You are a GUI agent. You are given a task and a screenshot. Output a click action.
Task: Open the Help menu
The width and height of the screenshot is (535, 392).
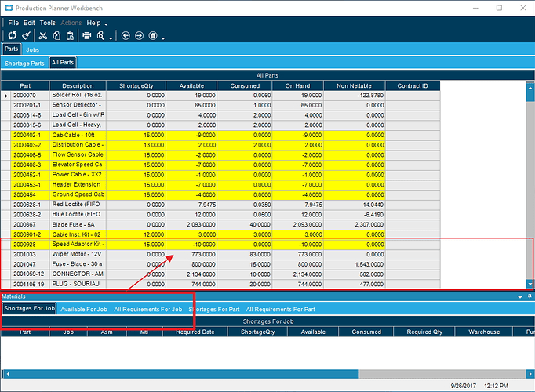pyautogui.click(x=93, y=23)
